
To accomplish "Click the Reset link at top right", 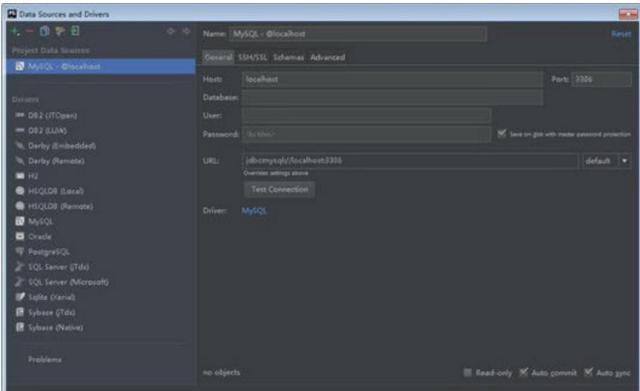I will point(621,34).
